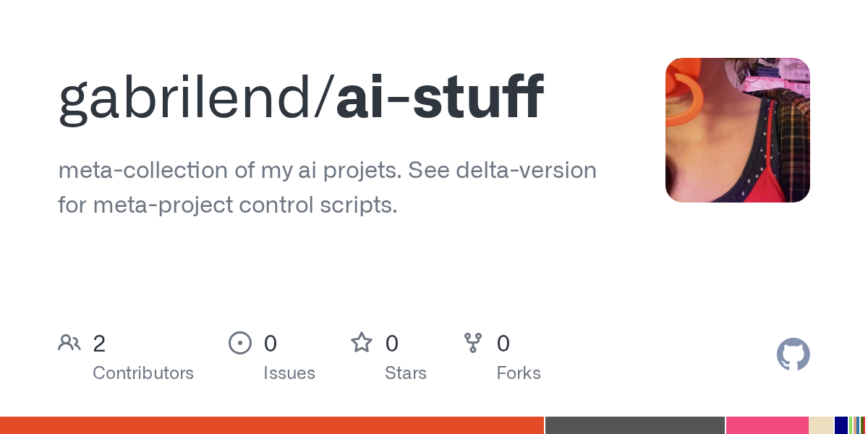Click the forks count zero
868x434 pixels.
point(503,344)
